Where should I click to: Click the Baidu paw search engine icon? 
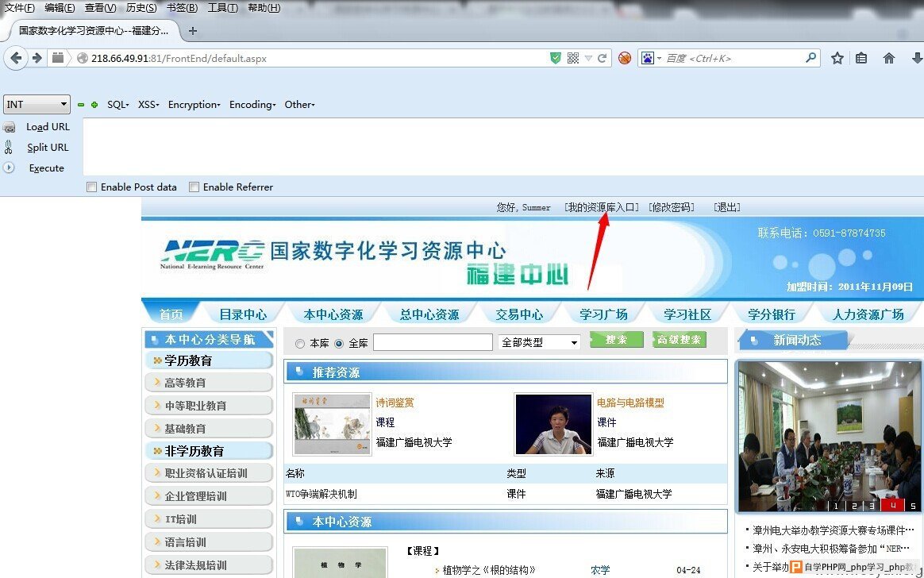pyautogui.click(x=648, y=58)
